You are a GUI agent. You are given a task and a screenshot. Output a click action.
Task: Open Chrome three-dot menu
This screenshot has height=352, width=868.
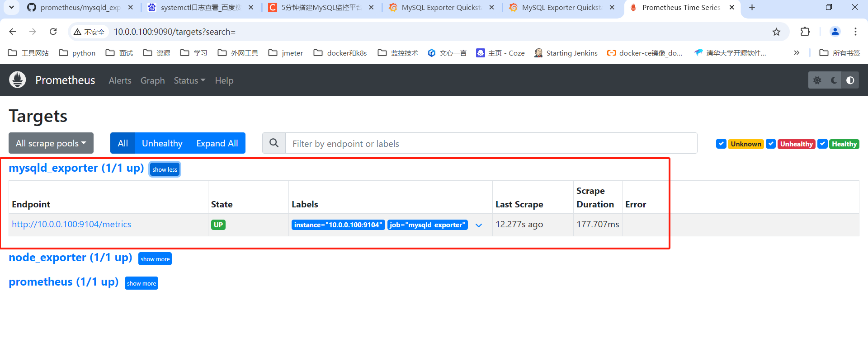pos(855,32)
